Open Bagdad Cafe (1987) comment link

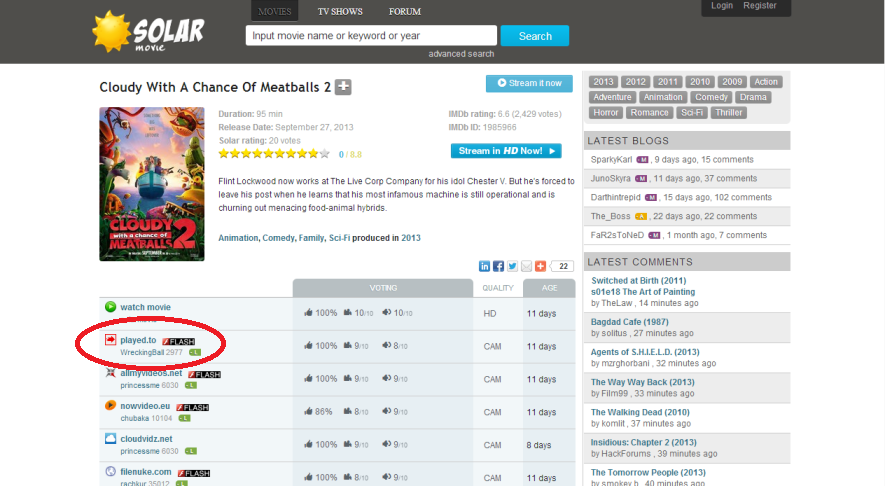click(x=629, y=322)
